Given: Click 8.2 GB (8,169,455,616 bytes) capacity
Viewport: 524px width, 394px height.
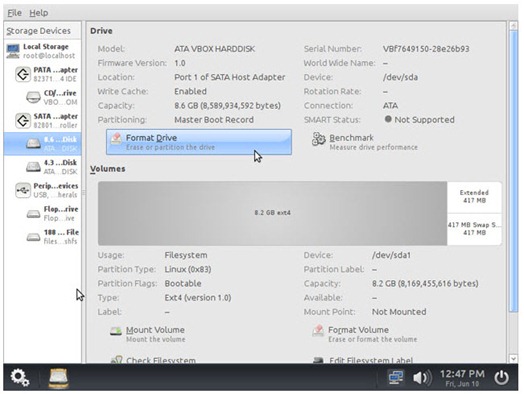Looking at the screenshot, I should point(425,283).
